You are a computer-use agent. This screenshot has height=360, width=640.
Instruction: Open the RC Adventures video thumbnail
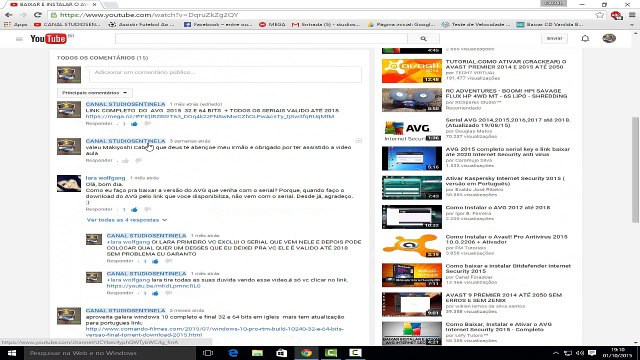411,100
